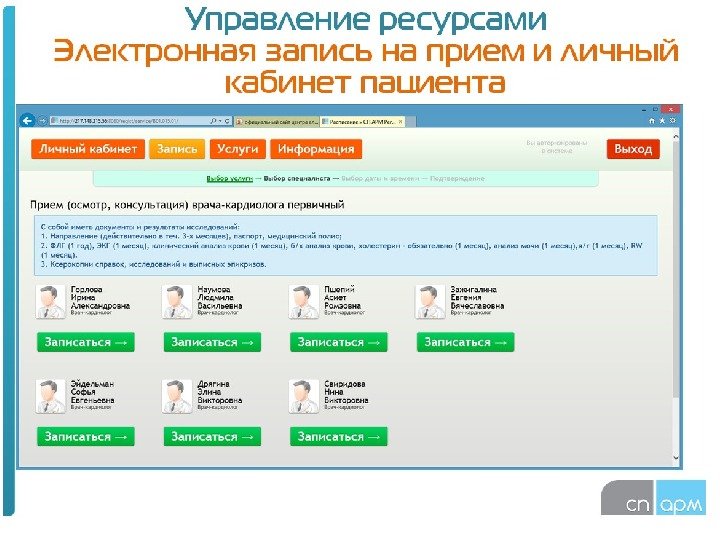Open the Информация menu button
The image size is (720, 540).
tap(316, 149)
